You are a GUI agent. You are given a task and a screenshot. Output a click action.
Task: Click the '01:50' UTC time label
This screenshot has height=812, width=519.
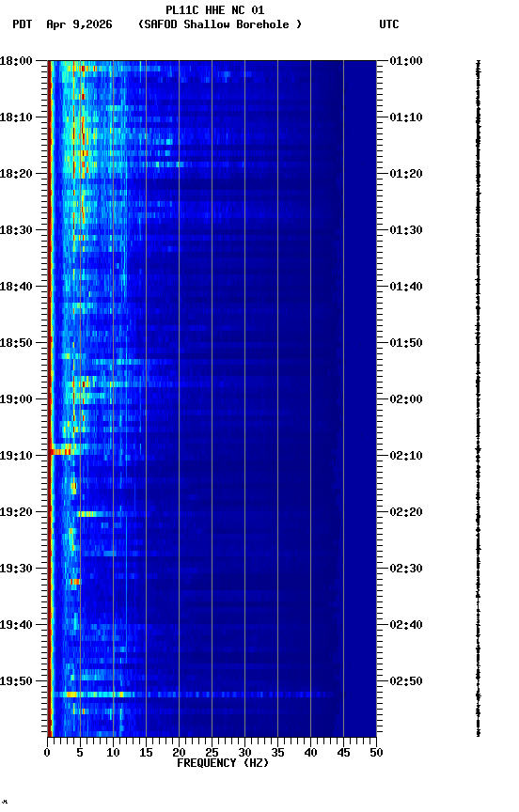[x=406, y=343]
